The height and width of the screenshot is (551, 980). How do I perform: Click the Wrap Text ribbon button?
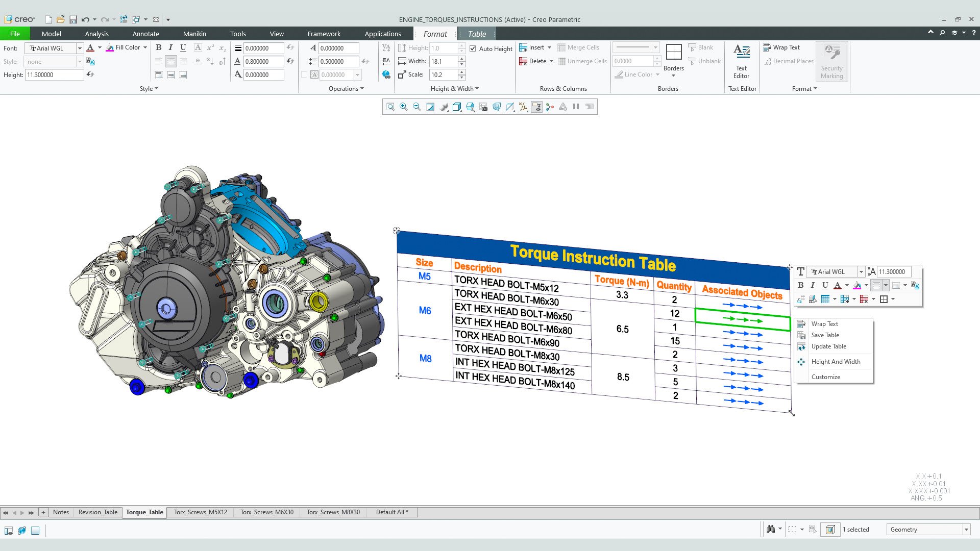[781, 47]
